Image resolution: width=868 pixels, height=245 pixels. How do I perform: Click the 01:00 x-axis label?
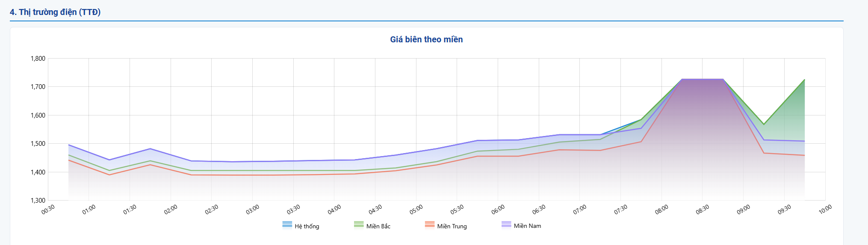(x=89, y=210)
